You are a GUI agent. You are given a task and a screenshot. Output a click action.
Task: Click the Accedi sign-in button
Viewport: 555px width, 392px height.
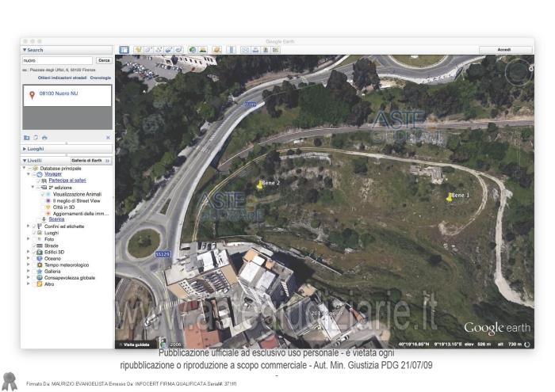point(504,50)
